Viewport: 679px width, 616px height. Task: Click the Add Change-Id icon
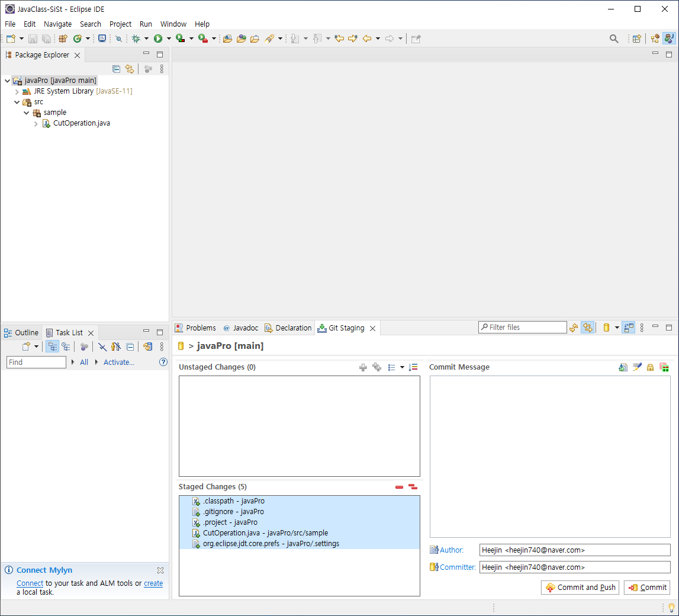664,367
